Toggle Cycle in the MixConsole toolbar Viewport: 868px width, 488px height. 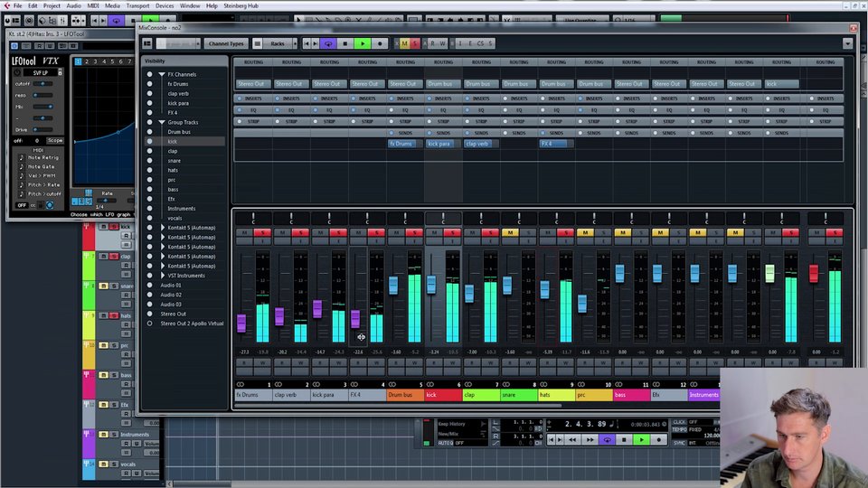point(328,43)
